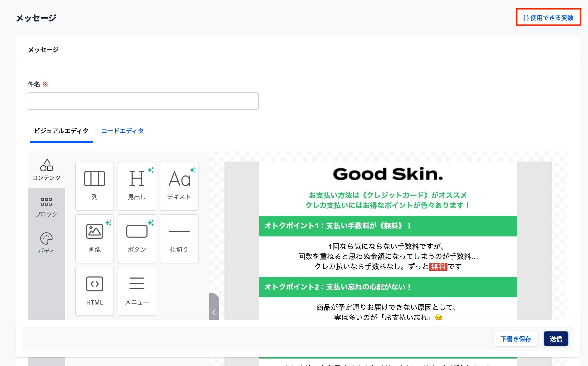Viewport: 588px width, 366px height.
Task: Select the HTML code block
Action: pyautogui.click(x=94, y=291)
